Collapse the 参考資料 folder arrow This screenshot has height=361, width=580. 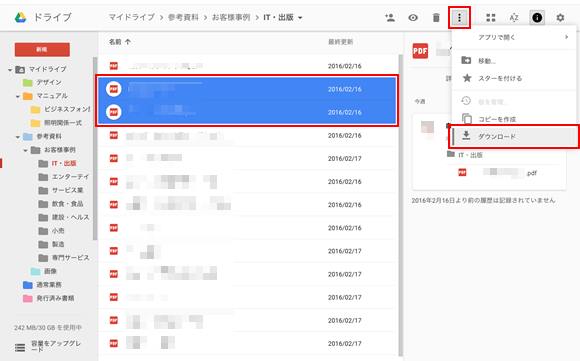[x=17, y=137]
